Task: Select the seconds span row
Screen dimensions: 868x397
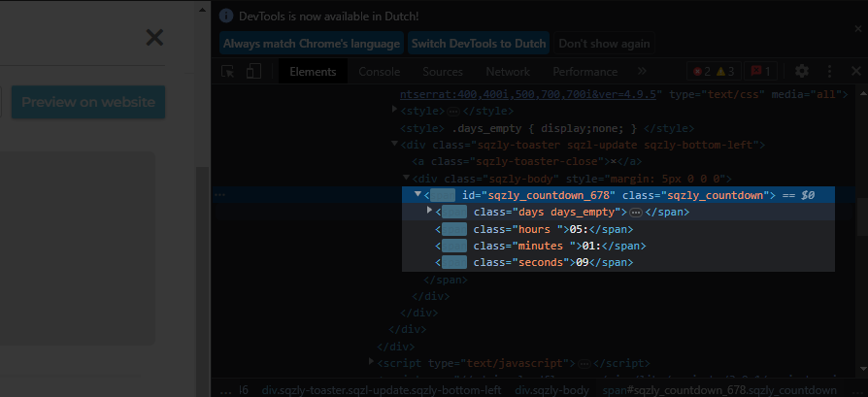Action: [x=534, y=262]
